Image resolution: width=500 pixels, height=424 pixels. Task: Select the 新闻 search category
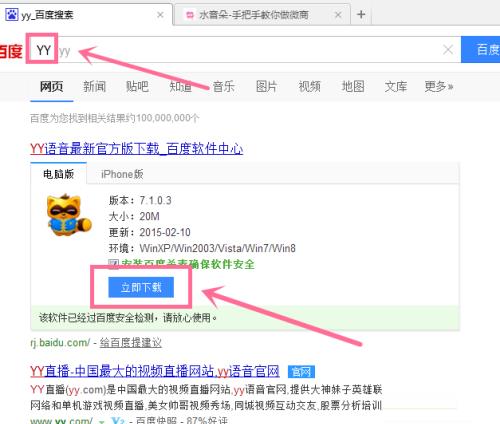pos(95,87)
